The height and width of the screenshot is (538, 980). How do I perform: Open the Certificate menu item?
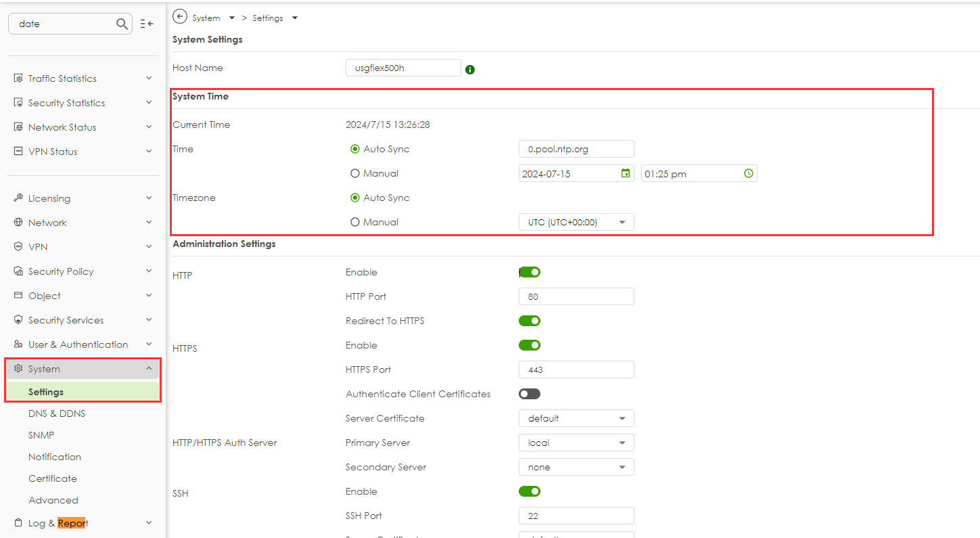[x=53, y=478]
